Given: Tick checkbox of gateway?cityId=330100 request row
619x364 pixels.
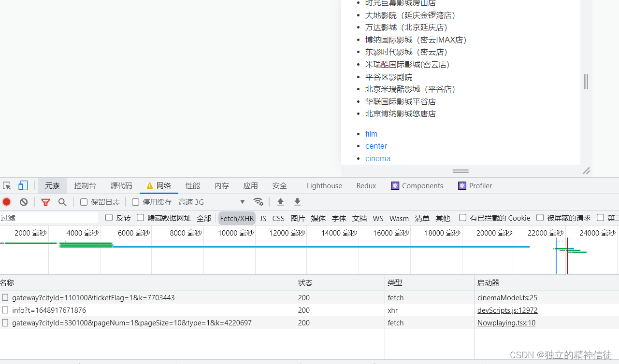Looking at the screenshot, I should 5,322.
